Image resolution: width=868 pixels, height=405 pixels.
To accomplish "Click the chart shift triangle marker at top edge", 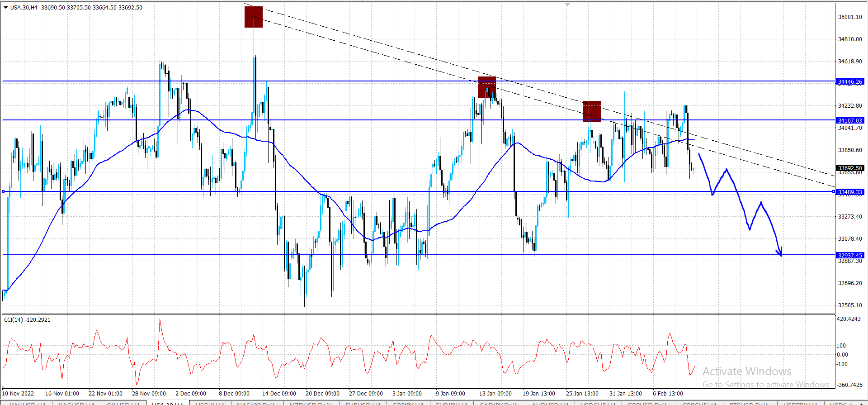I will point(567,4).
